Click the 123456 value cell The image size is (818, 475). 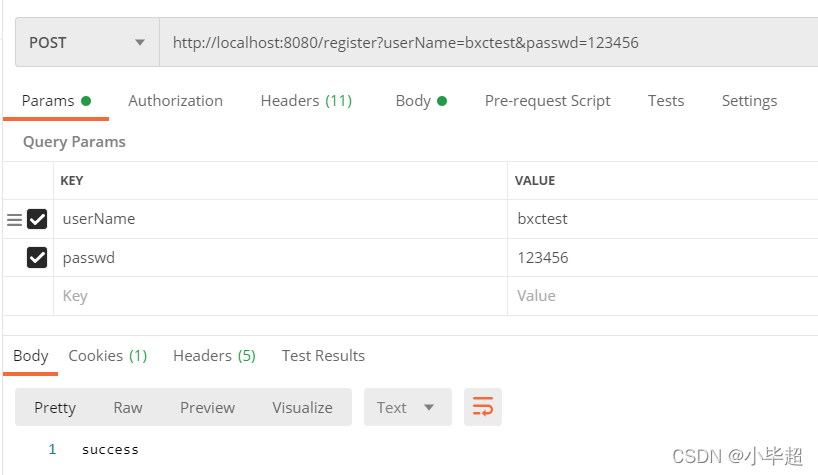663,258
